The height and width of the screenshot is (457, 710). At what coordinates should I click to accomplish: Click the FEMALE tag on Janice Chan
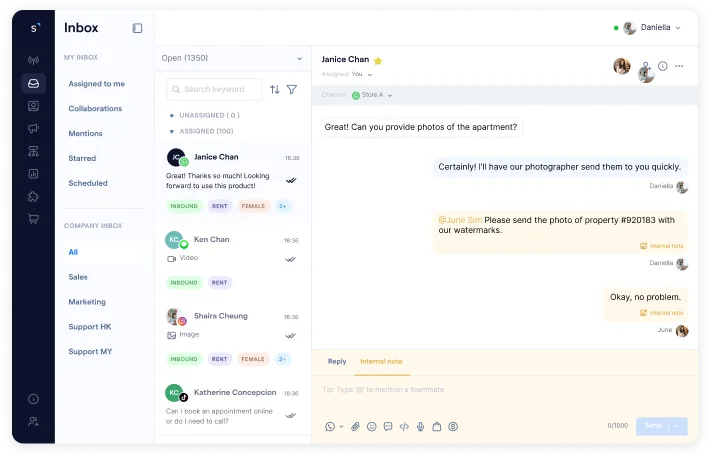click(253, 206)
